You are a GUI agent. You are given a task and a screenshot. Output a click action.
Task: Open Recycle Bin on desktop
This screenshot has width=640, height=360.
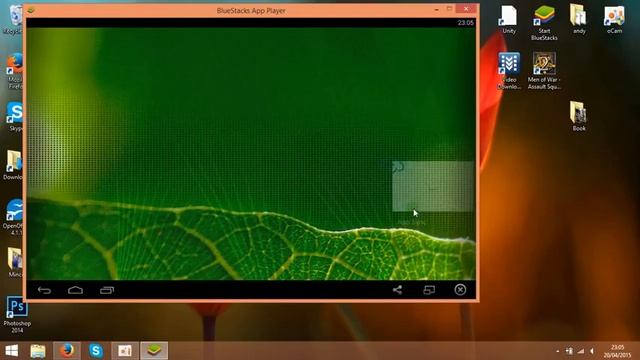(15, 20)
